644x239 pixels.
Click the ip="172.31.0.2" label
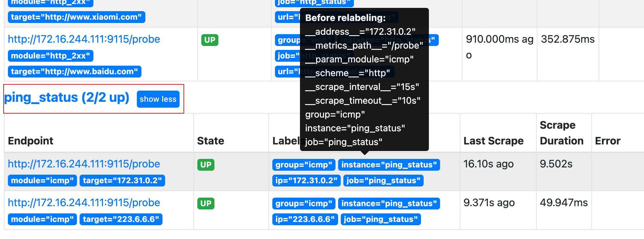[307, 181]
